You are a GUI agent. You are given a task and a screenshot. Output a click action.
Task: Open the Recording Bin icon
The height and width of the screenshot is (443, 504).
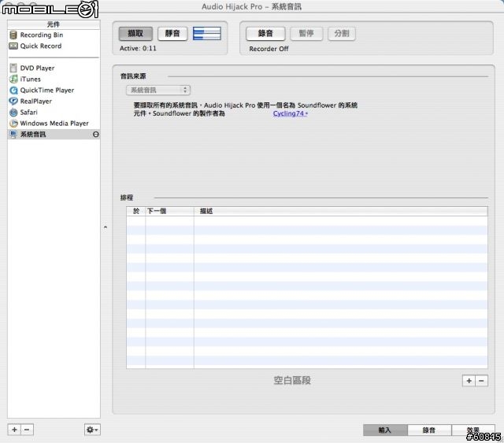tap(13, 35)
